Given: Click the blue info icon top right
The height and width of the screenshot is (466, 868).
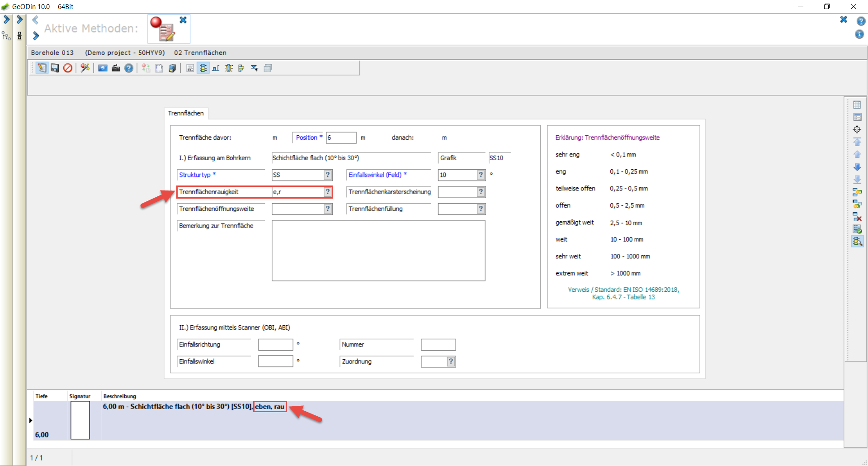Looking at the screenshot, I should [859, 34].
